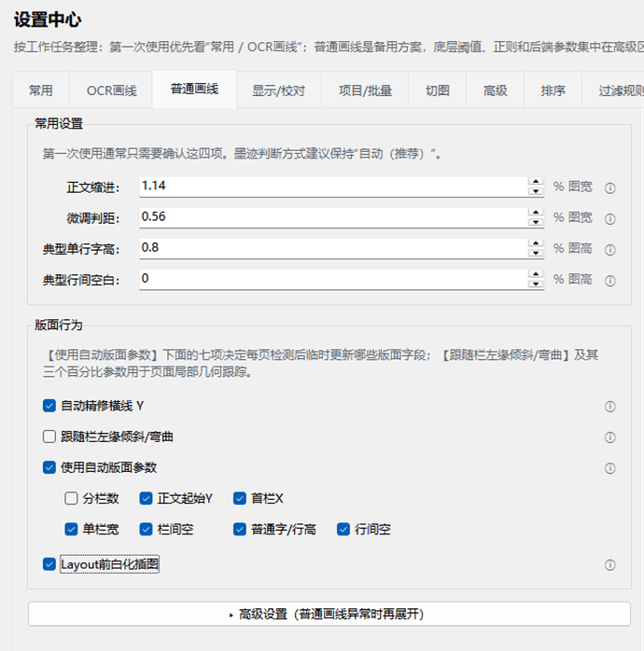Viewport: 644px width, 651px height.
Task: Increase 正文缩进 with up arrow
Action: [x=536, y=182]
